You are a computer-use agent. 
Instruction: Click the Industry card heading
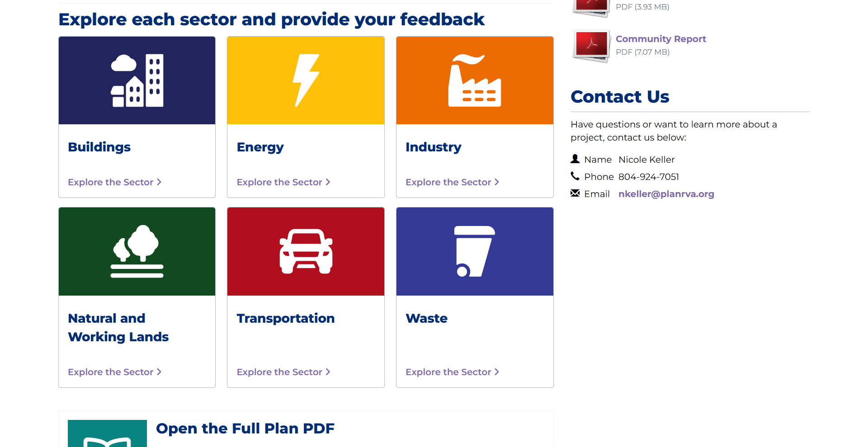tap(433, 147)
